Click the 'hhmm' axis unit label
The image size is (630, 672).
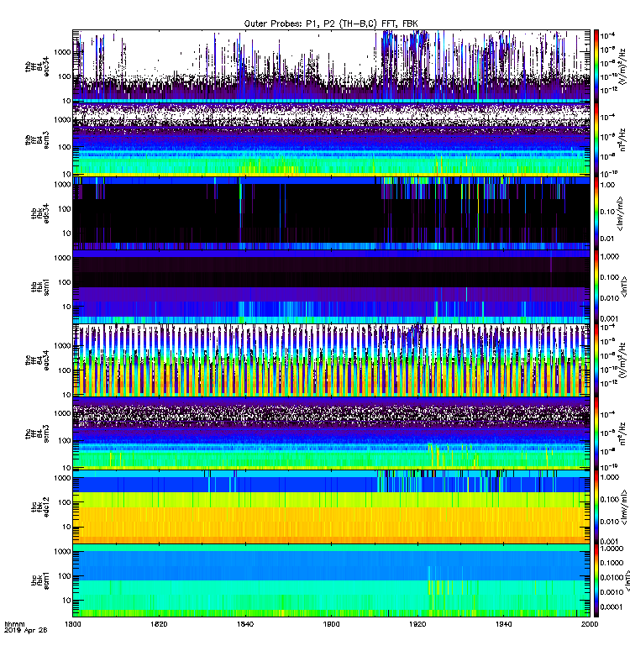point(14,624)
